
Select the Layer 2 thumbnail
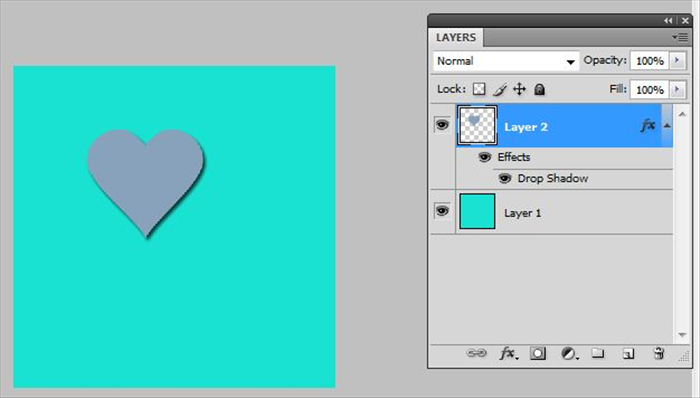pos(477,125)
